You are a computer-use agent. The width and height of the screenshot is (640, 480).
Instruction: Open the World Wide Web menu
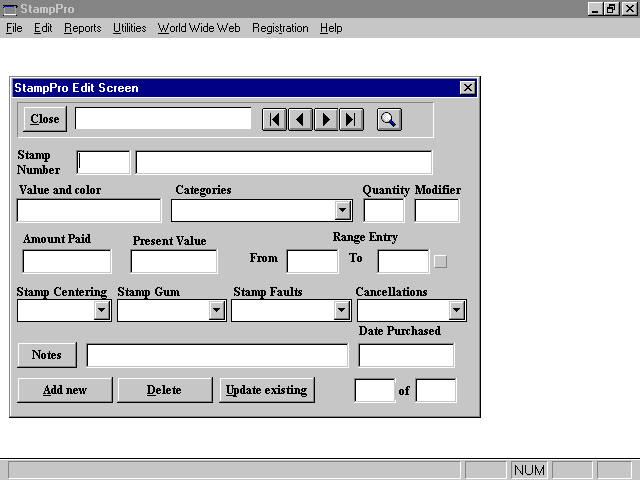pyautogui.click(x=199, y=28)
